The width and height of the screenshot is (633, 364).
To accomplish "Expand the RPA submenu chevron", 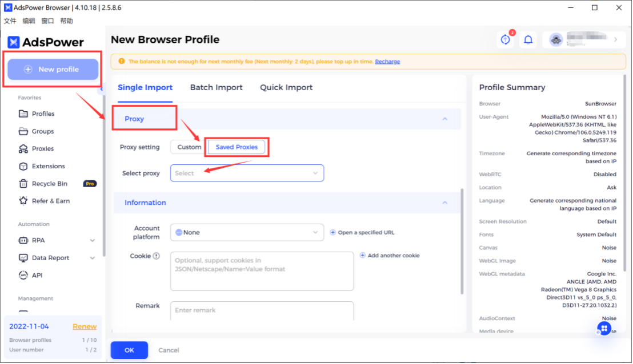I will point(93,241).
